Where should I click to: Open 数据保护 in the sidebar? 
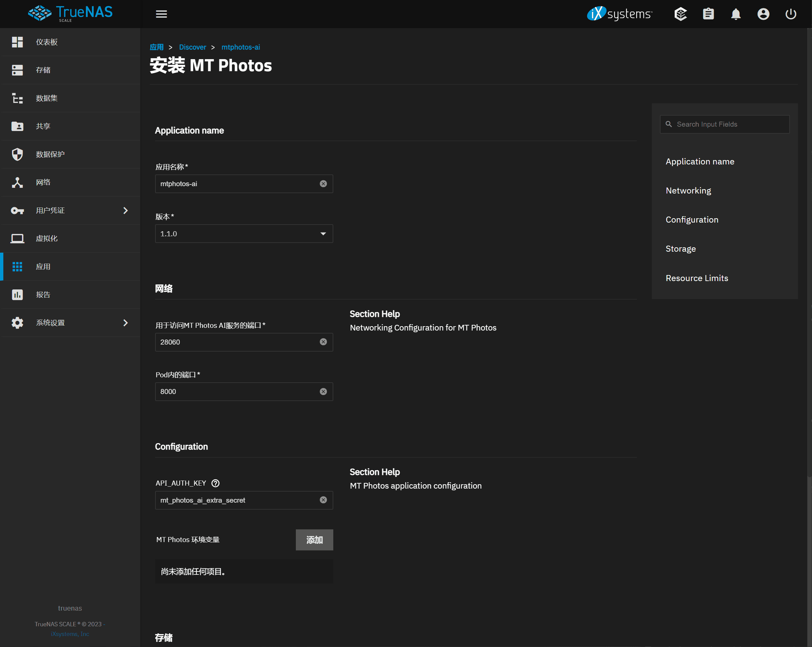click(x=70, y=154)
